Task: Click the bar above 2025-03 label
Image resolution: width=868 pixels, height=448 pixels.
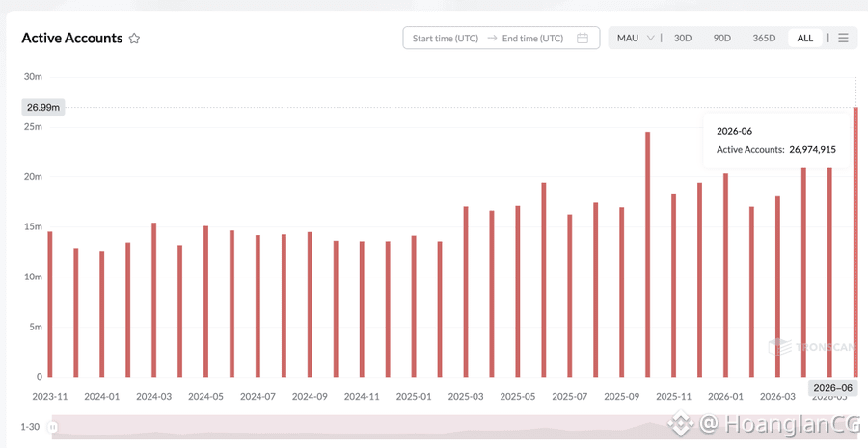Action: tap(466, 292)
